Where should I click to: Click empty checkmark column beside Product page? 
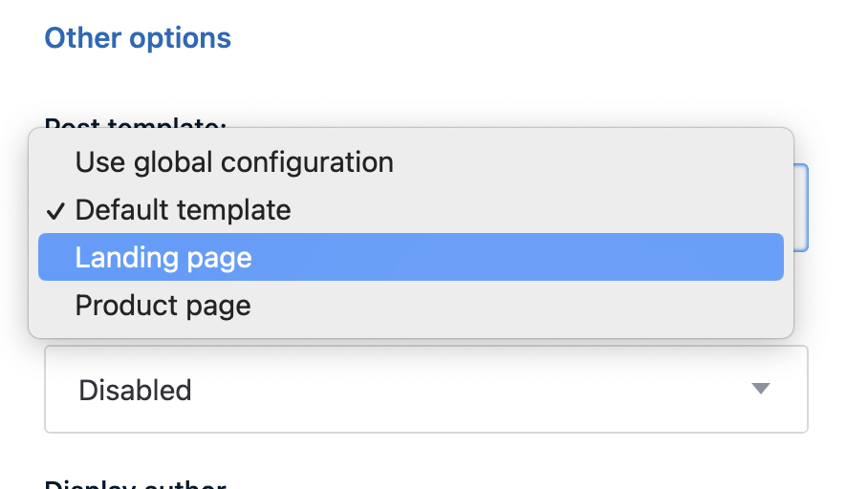(x=56, y=306)
